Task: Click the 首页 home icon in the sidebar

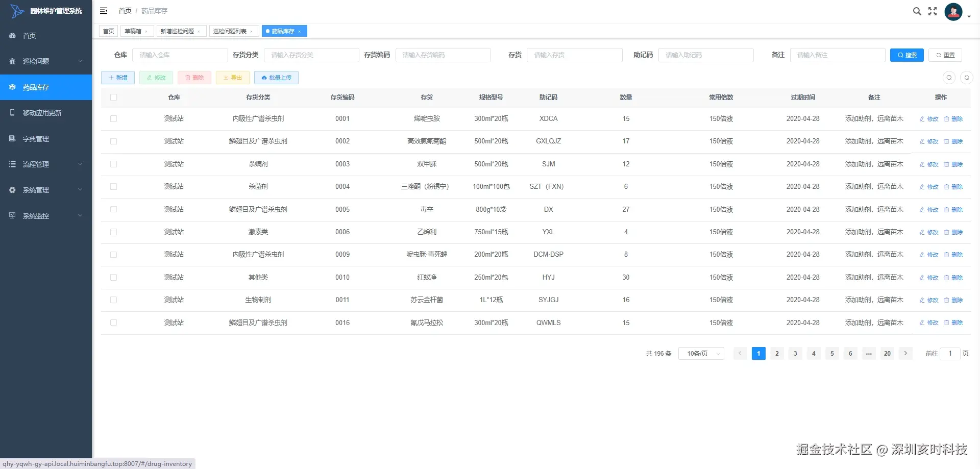Action: [12, 36]
